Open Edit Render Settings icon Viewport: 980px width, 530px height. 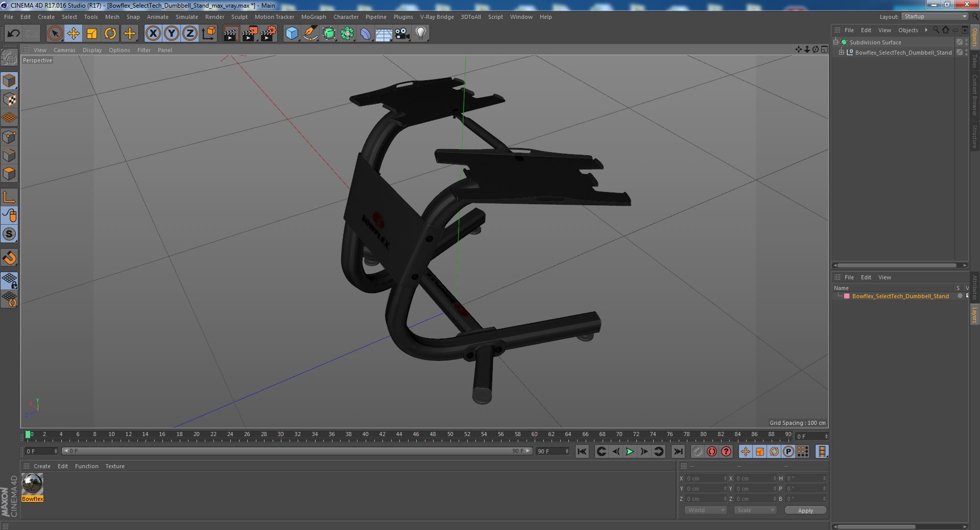tap(269, 34)
